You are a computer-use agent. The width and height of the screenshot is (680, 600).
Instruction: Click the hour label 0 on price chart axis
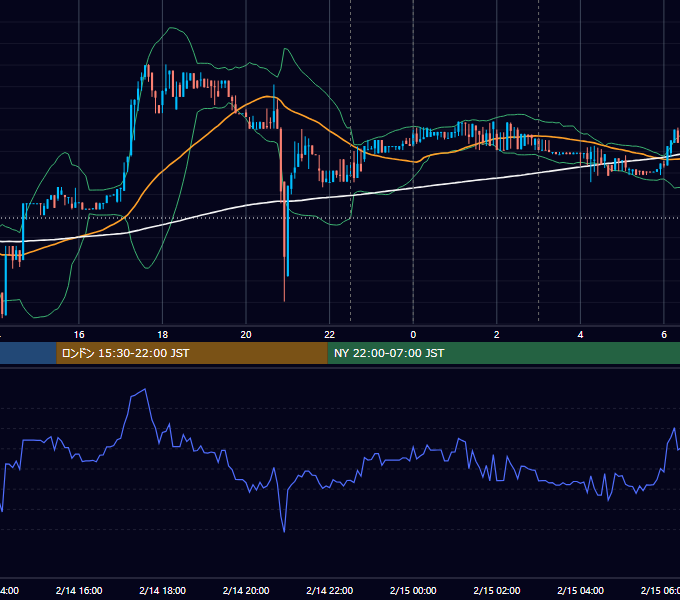click(x=413, y=335)
